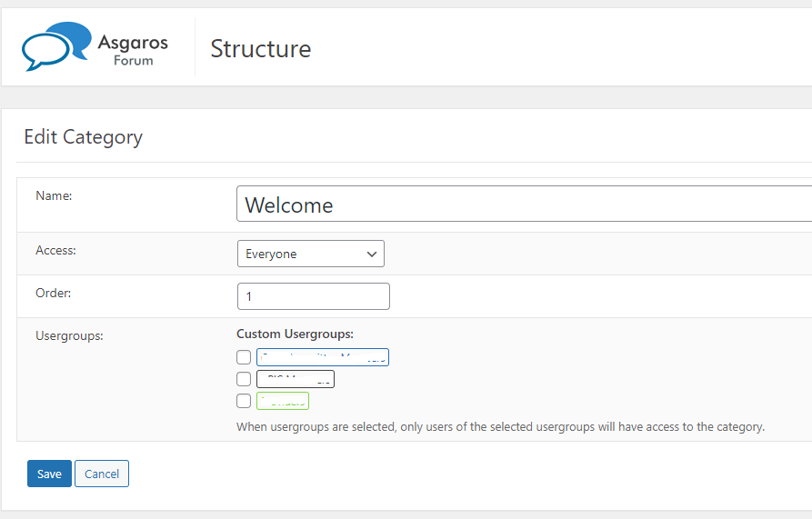Click the Custom Usergroups heading
Image resolution: width=812 pixels, height=519 pixels.
click(295, 334)
